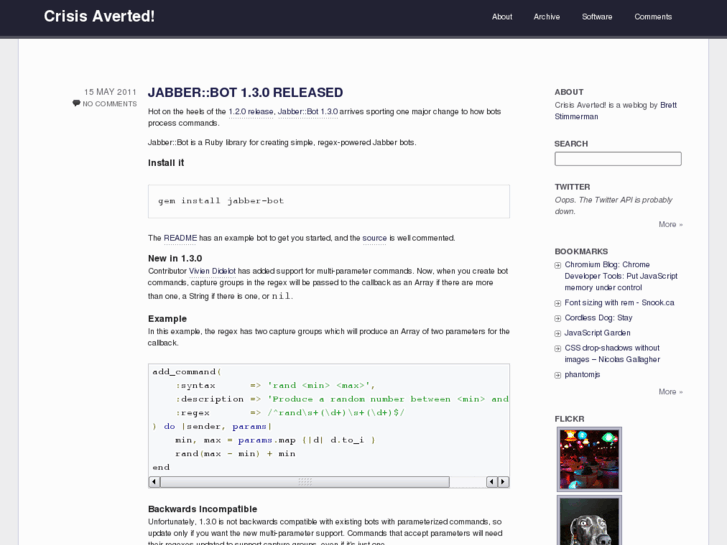Open the About page in the header navigation
Image resolution: width=727 pixels, height=545 pixels.
coord(502,17)
